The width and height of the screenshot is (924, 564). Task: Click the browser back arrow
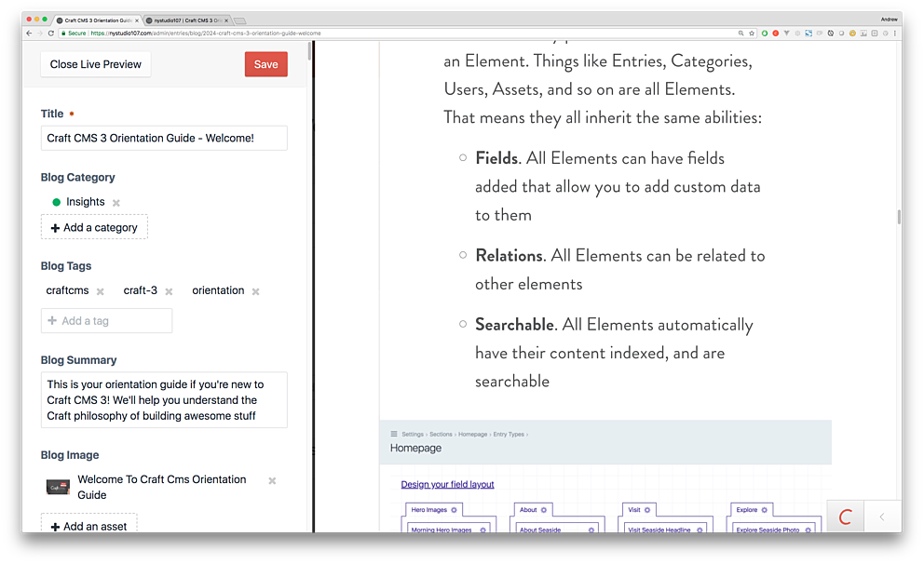[29, 33]
